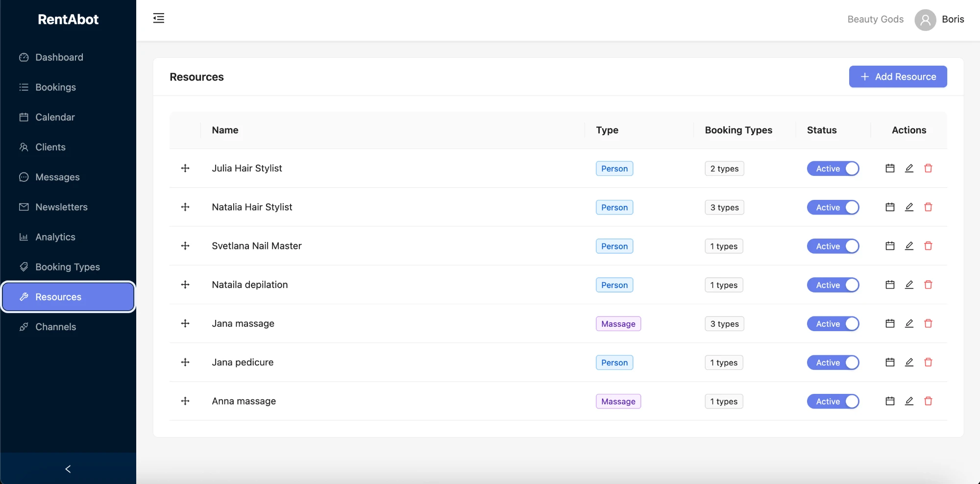This screenshot has height=484, width=980.
Task: Collapse sidebar using bottom chevron arrow
Action: pyautogui.click(x=68, y=469)
